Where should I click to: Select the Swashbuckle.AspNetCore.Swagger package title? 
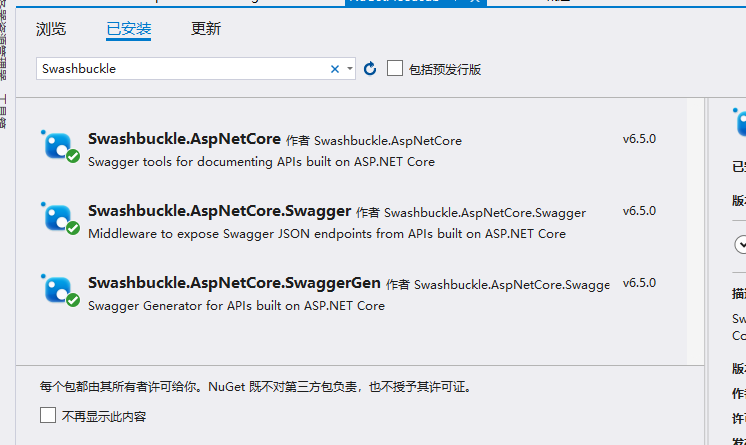point(219,211)
